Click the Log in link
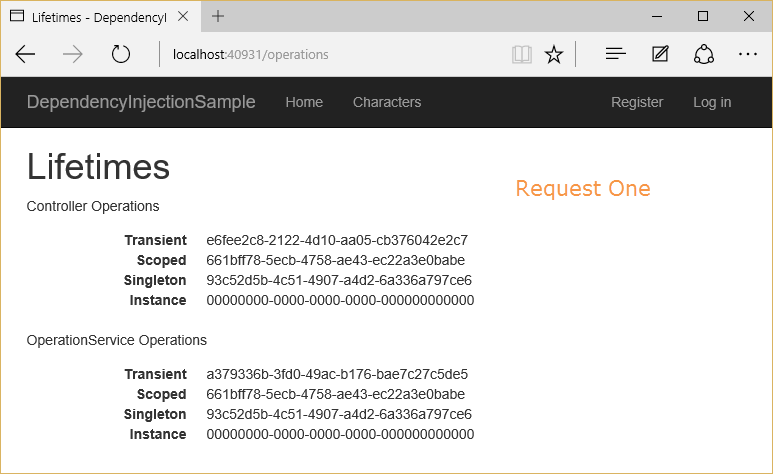 (x=712, y=102)
